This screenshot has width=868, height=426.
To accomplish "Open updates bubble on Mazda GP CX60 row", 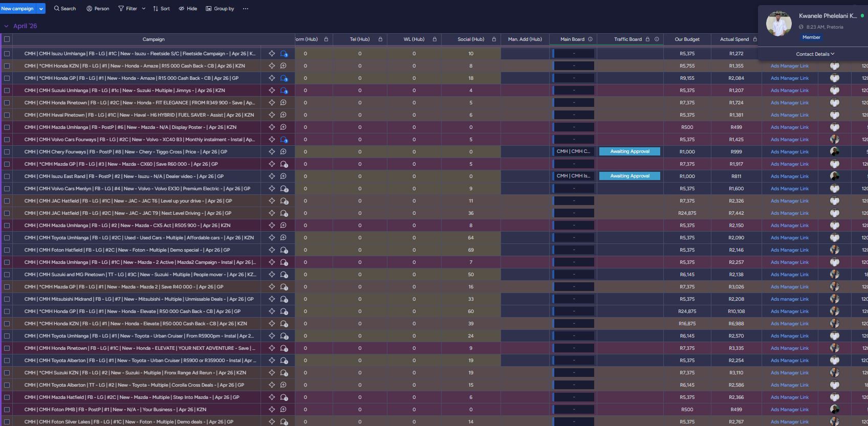I will pos(284,164).
